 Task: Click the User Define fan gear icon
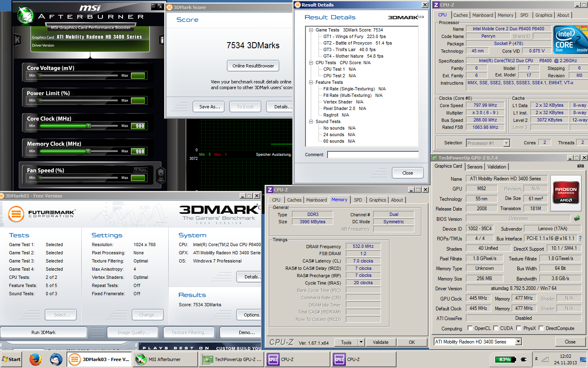160,175
